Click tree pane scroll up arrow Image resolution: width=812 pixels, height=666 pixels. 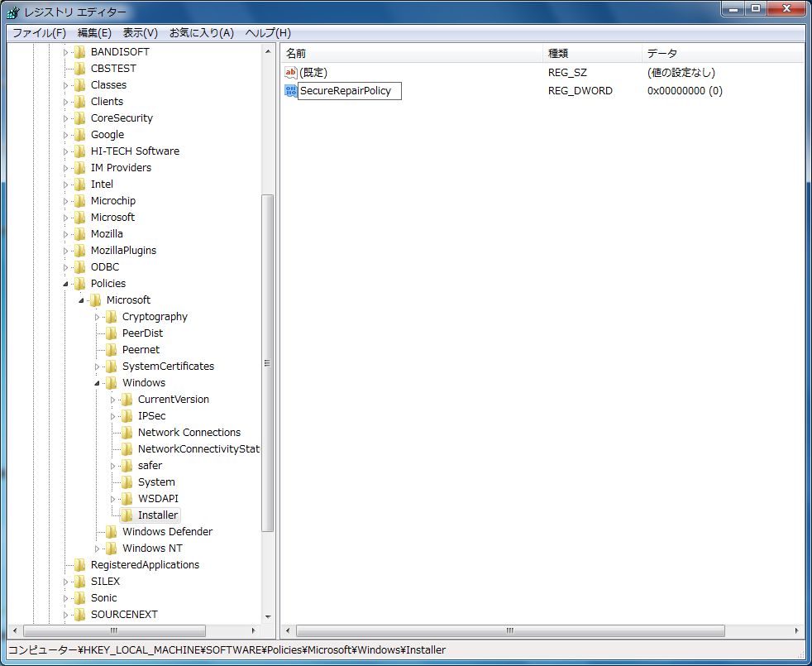pos(268,51)
